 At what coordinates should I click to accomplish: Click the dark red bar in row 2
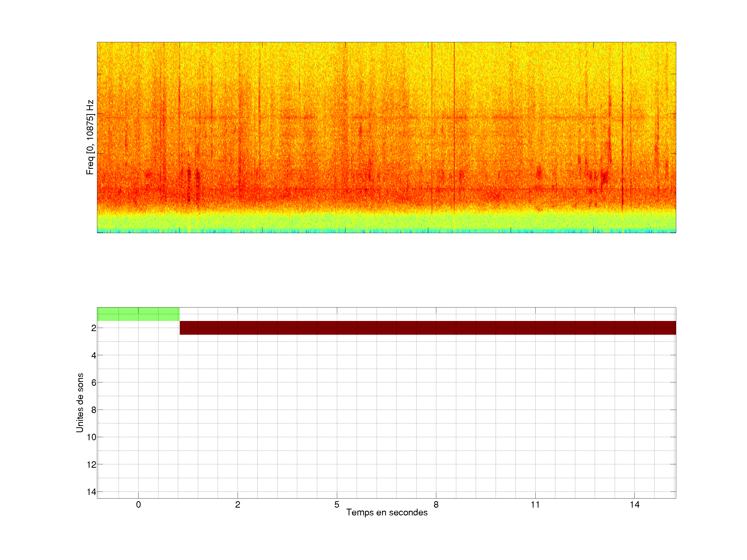coord(427,328)
